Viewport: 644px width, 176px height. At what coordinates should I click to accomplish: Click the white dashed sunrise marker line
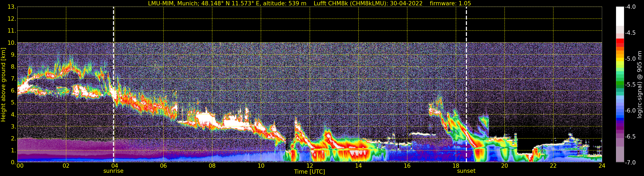(x=113, y=85)
